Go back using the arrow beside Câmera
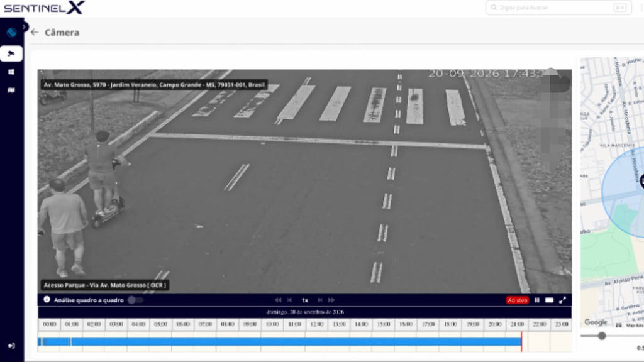Screen dimensions: 644x362 35,33
